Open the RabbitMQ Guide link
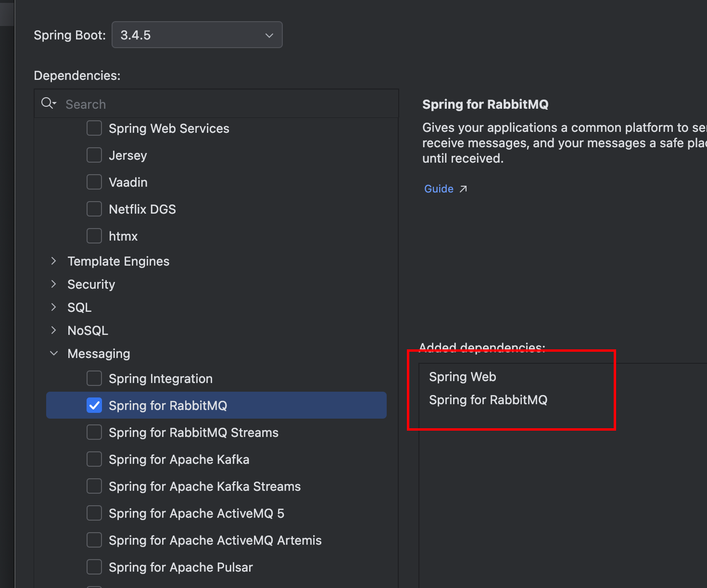The width and height of the screenshot is (707, 588). [439, 189]
